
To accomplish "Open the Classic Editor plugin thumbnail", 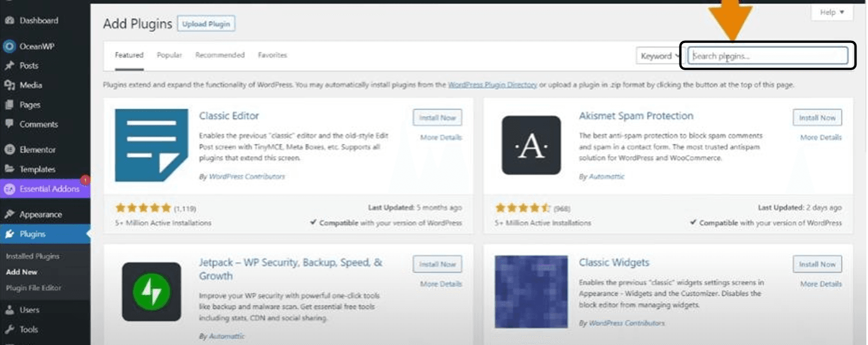I will pos(151,145).
